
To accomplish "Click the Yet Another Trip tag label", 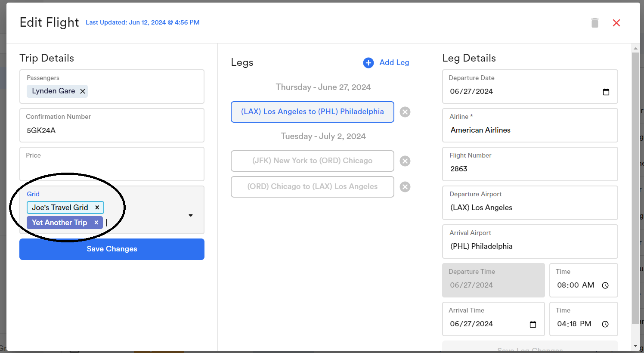I will click(59, 223).
